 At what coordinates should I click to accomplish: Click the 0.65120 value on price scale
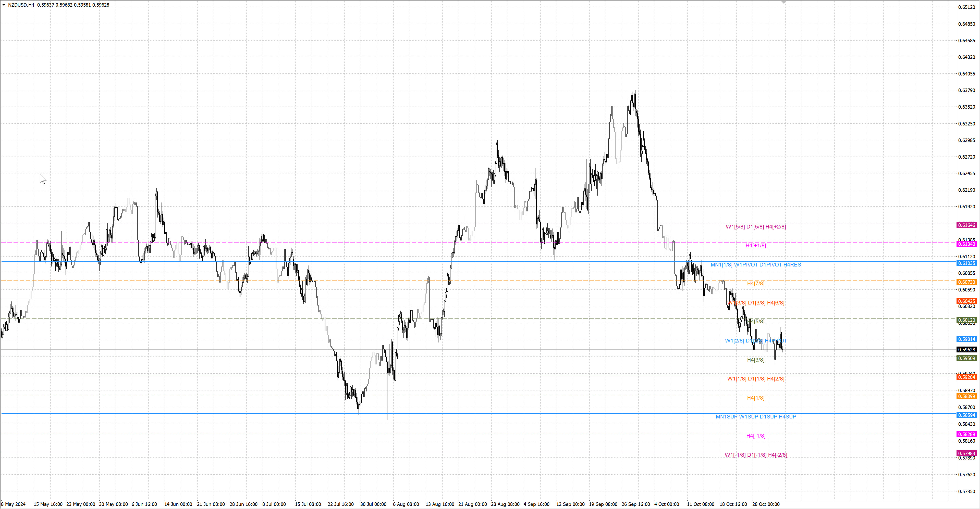tap(966, 7)
